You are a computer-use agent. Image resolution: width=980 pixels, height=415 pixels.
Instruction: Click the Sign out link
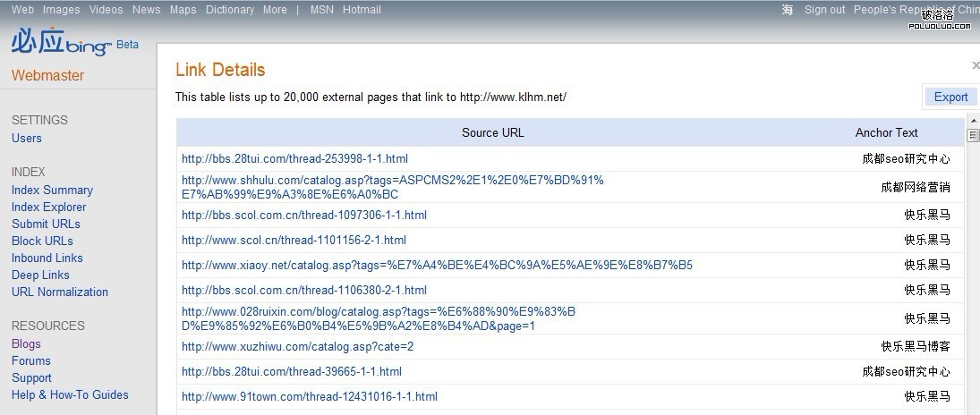824,10
